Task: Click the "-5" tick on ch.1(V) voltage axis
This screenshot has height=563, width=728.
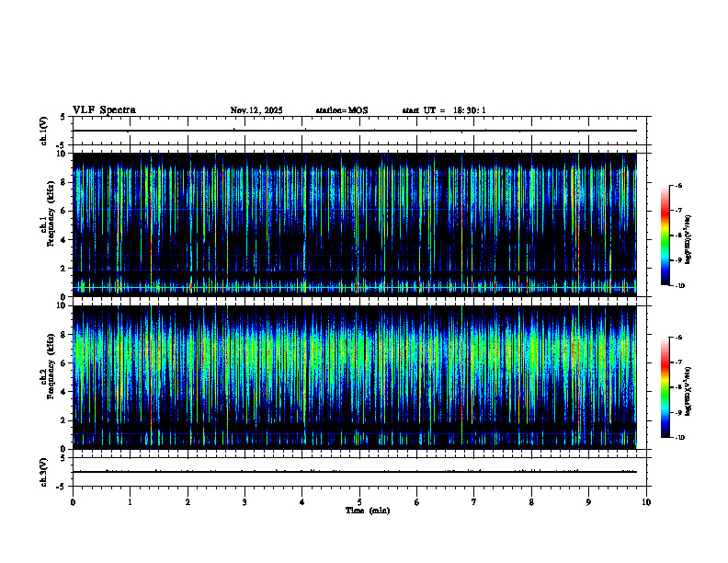Action: click(62, 145)
